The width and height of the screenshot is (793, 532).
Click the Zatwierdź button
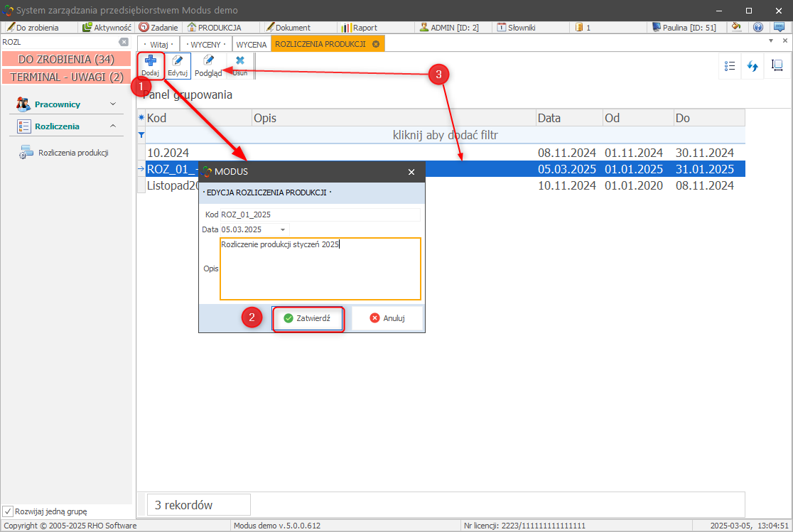307,319
